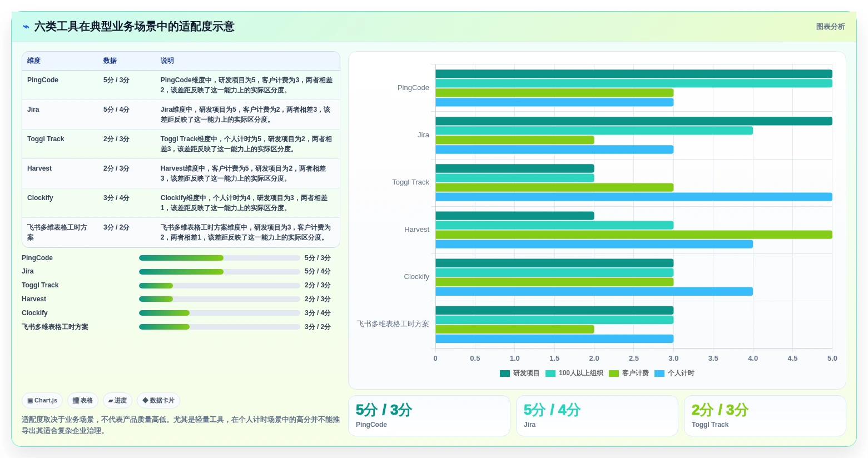Open the PingCode 5分 / 3分 data card
868x458 pixels.
[x=429, y=416]
